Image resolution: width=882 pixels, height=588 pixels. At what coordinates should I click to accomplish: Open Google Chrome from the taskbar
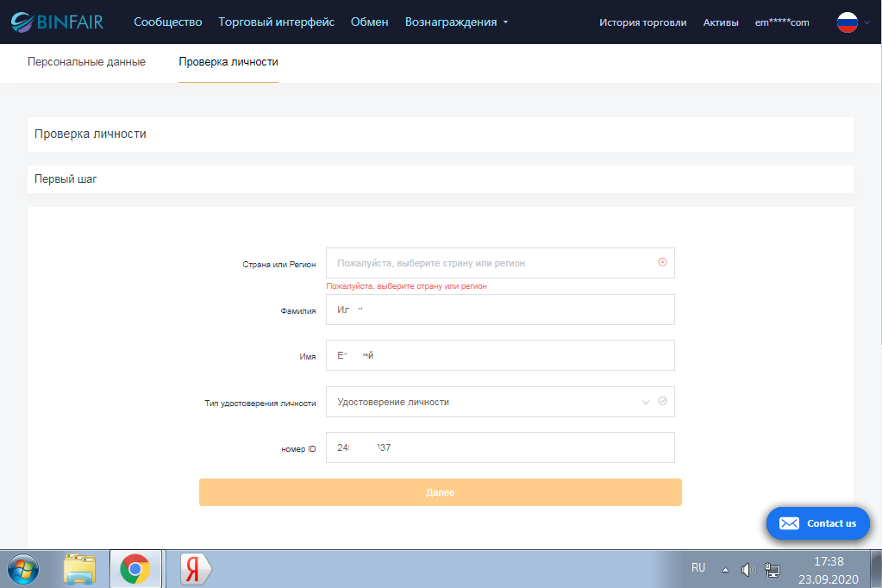134,569
